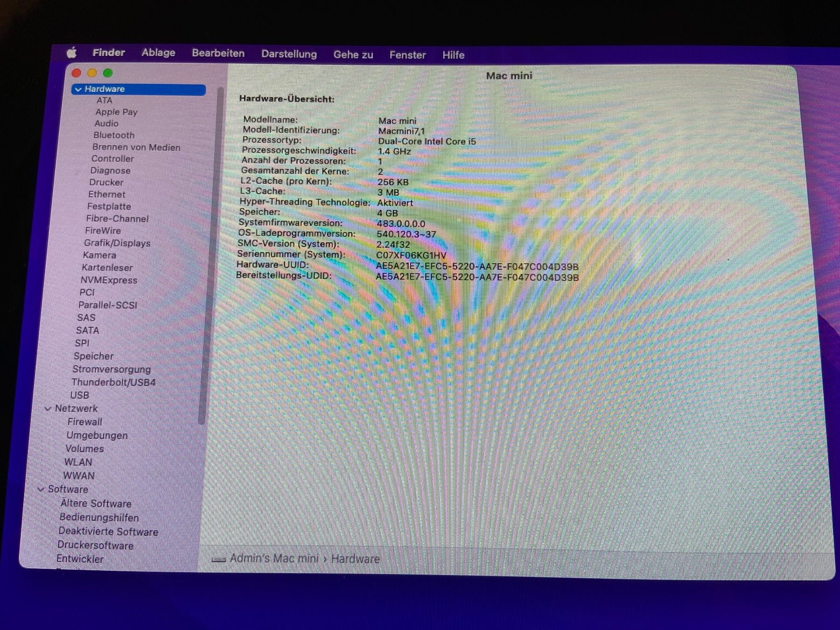Select WWAN under Netzwerk

[79, 476]
